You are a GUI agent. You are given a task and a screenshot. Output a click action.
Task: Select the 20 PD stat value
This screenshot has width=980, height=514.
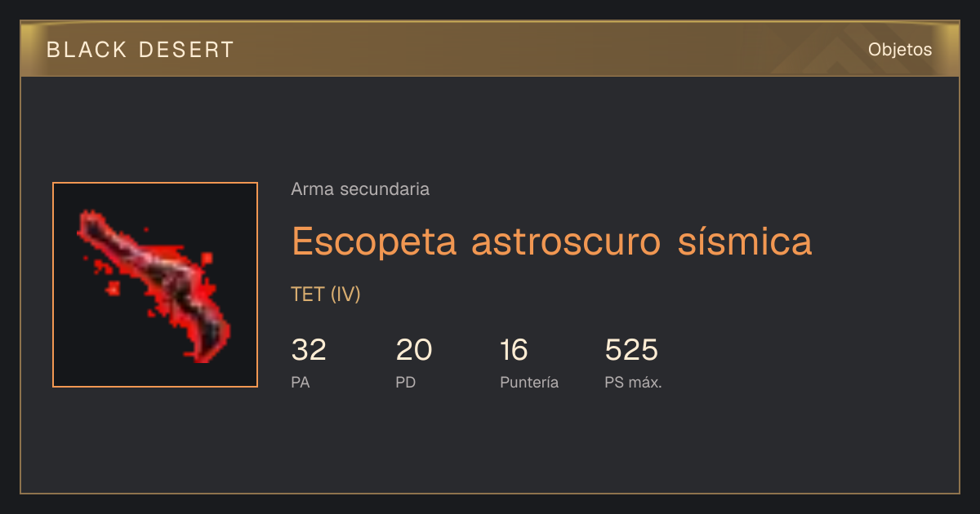[414, 350]
